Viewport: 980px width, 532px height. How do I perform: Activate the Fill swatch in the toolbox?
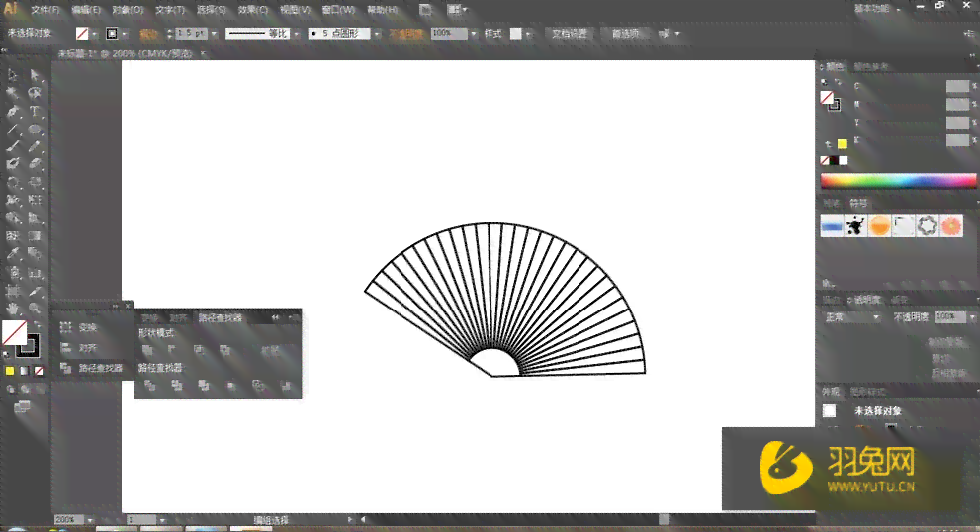tap(13, 332)
